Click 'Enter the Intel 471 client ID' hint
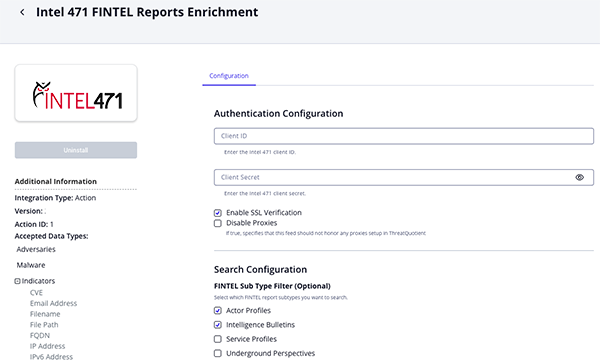600x364 pixels. [x=260, y=152]
